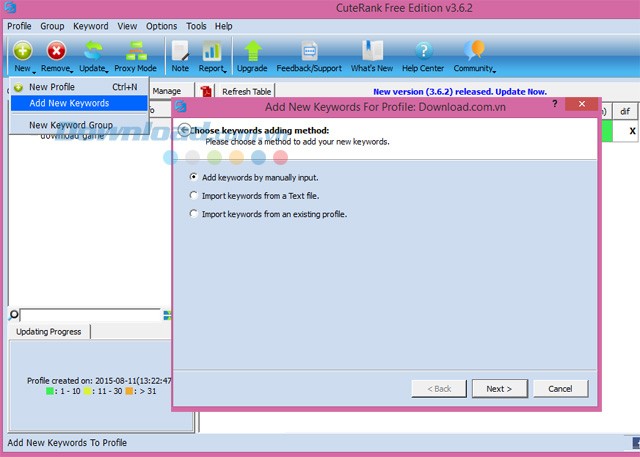Screen dimensions: 640x457
Task: Click the red Remove icon
Action: (x=56, y=49)
